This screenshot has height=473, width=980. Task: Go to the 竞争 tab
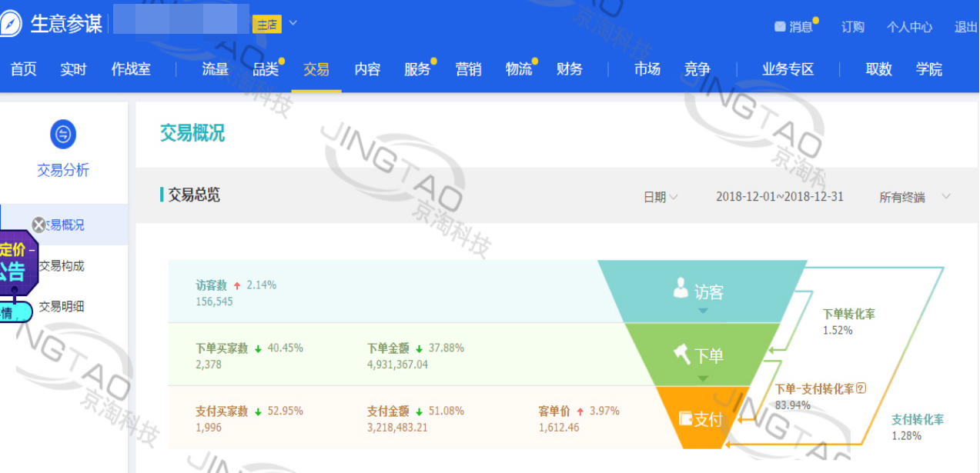click(x=697, y=69)
